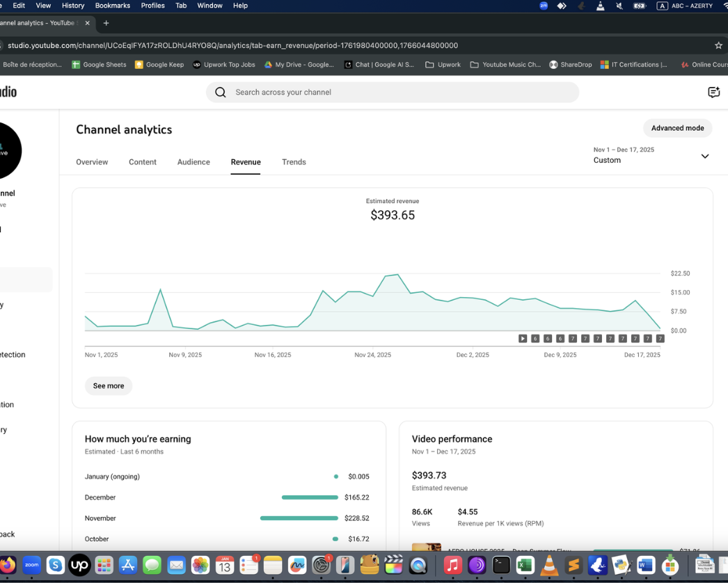
Task: Open the Google Keep bookmark
Action: 159,65
